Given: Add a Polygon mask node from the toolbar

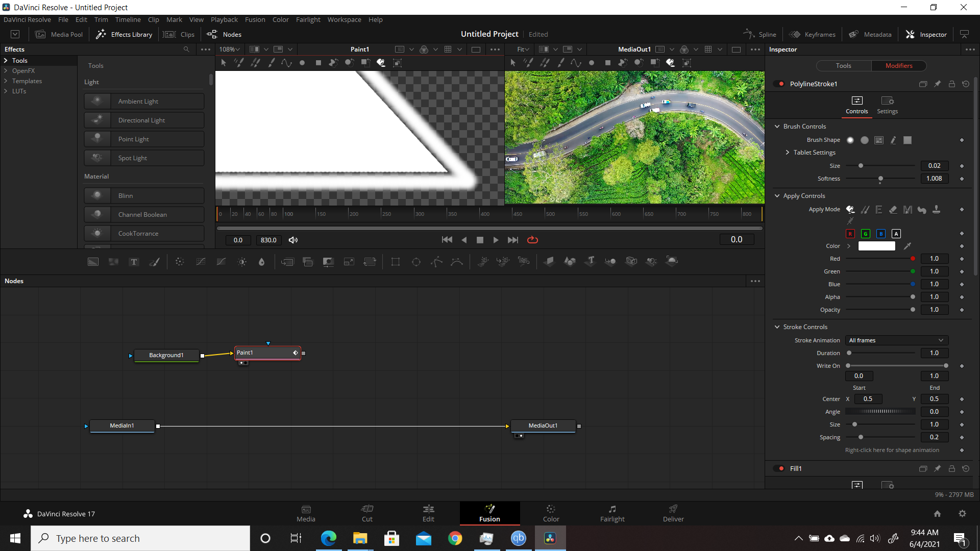Looking at the screenshot, I should click(436, 262).
